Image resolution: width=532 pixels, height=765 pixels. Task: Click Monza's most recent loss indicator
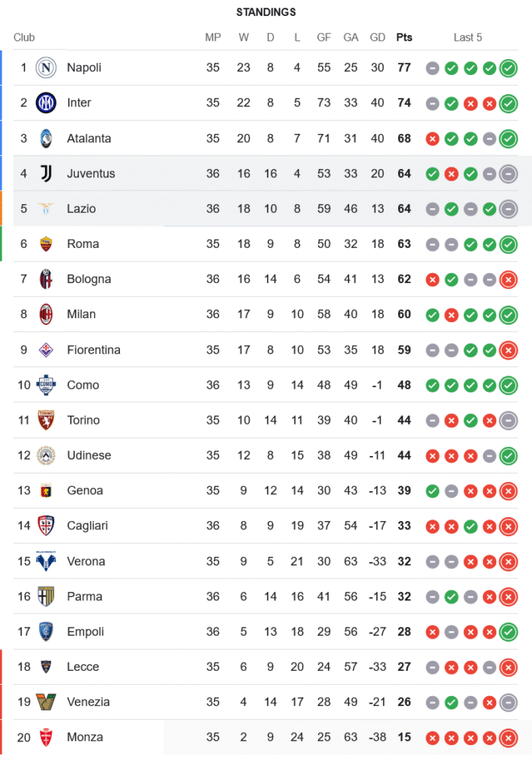[508, 738]
